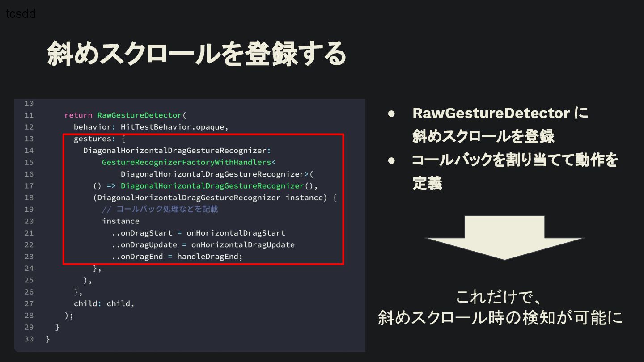Click the gestures: { line
Image resolution: width=644 pixels, height=362 pixels.
coord(99,139)
